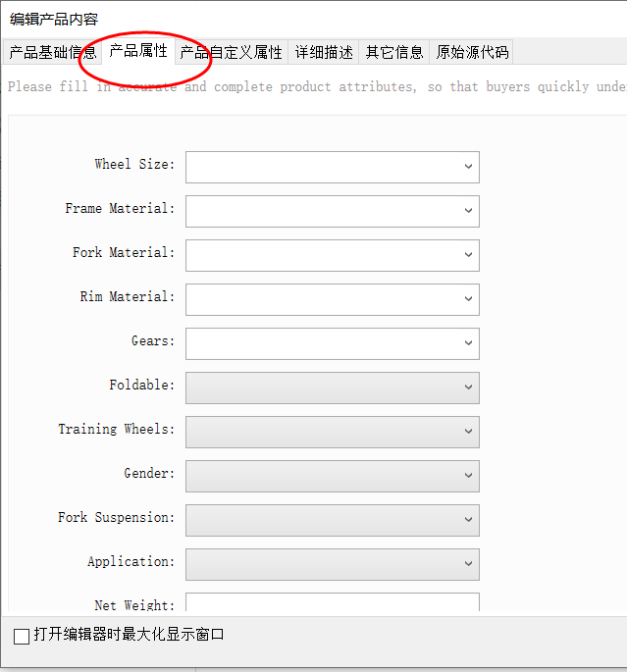
Task: Select the 产品属性 tab
Action: 137,51
